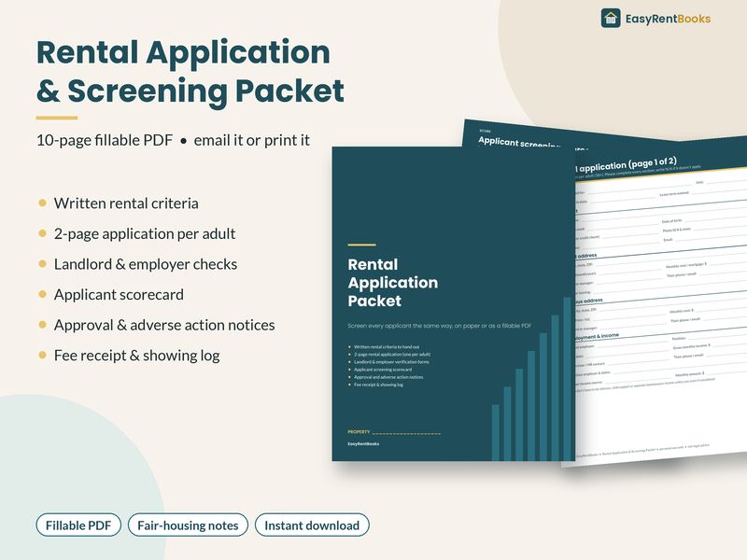
Task: Select the 'Written rental criteria' bullet text
Action: point(126,203)
